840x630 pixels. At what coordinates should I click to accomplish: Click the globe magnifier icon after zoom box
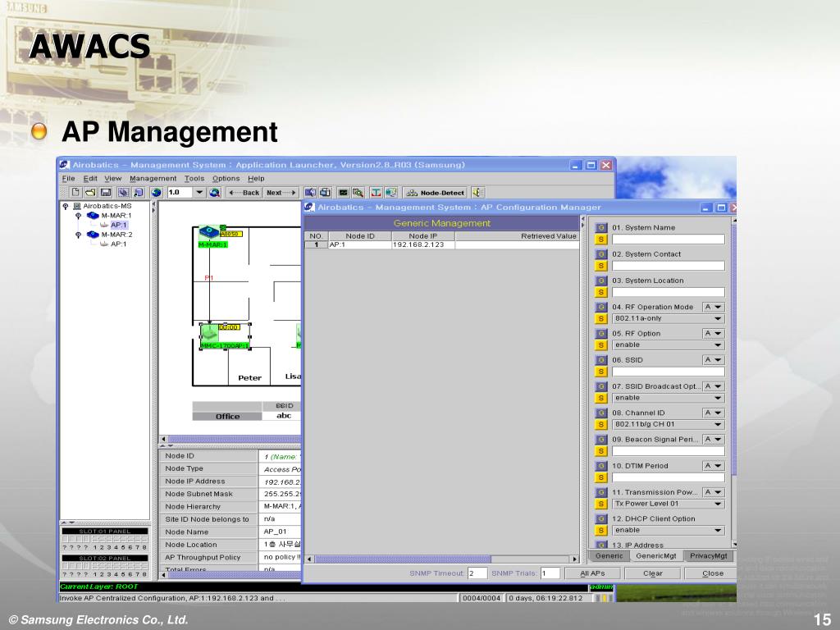click(215, 192)
